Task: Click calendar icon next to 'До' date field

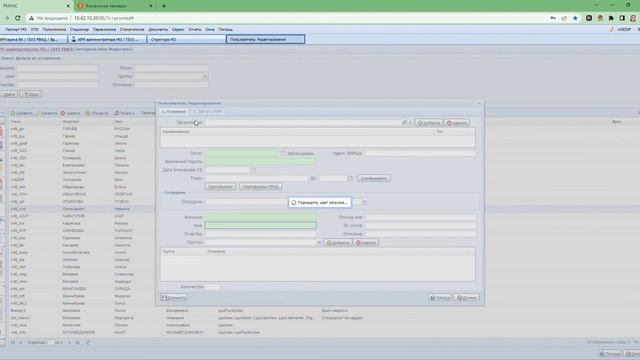Action: [350, 178]
